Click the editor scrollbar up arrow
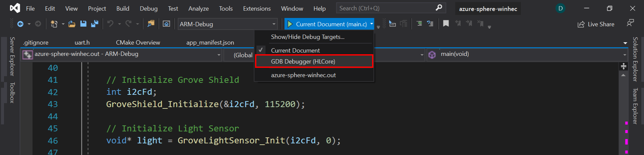 (x=623, y=76)
